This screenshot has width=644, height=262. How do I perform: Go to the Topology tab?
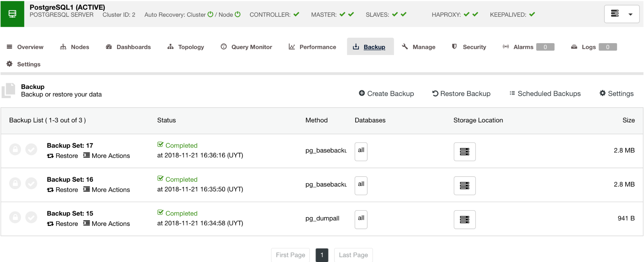[x=186, y=47]
